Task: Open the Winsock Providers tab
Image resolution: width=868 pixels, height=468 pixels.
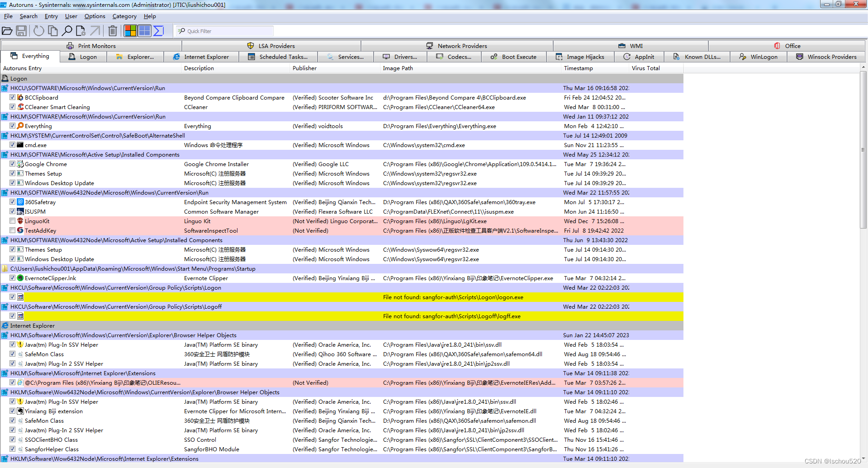Action: [x=826, y=57]
